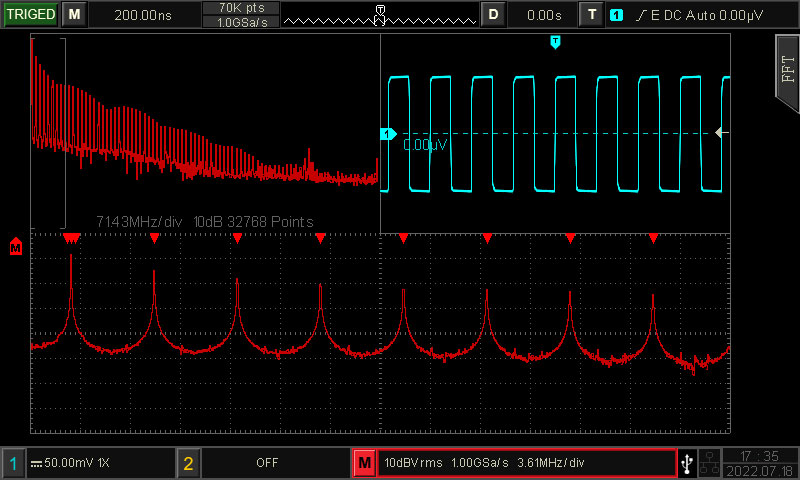Toggle the red M math channel button
Screen dimensions: 800x480
(x=365, y=463)
